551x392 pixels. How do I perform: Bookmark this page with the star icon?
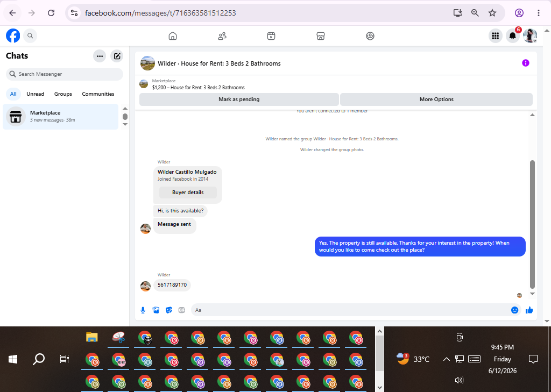492,13
